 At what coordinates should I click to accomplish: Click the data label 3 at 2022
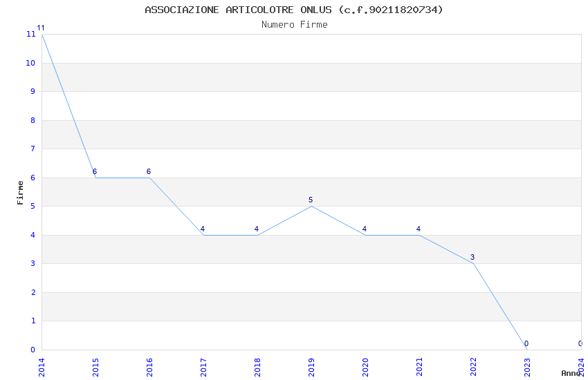(472, 257)
